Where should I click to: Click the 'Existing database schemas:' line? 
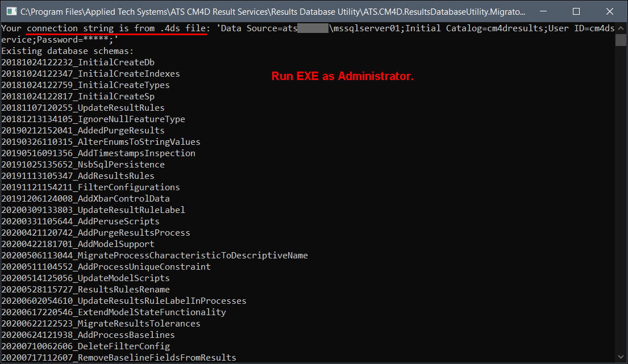click(x=68, y=51)
